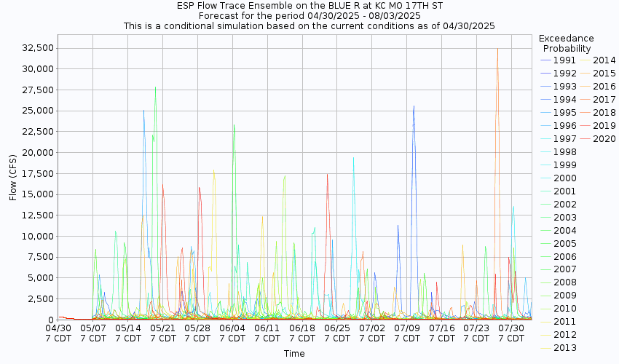Viewport: 619px width, 364px height.
Task: Click the 1995 legend entry
Action: [559, 113]
